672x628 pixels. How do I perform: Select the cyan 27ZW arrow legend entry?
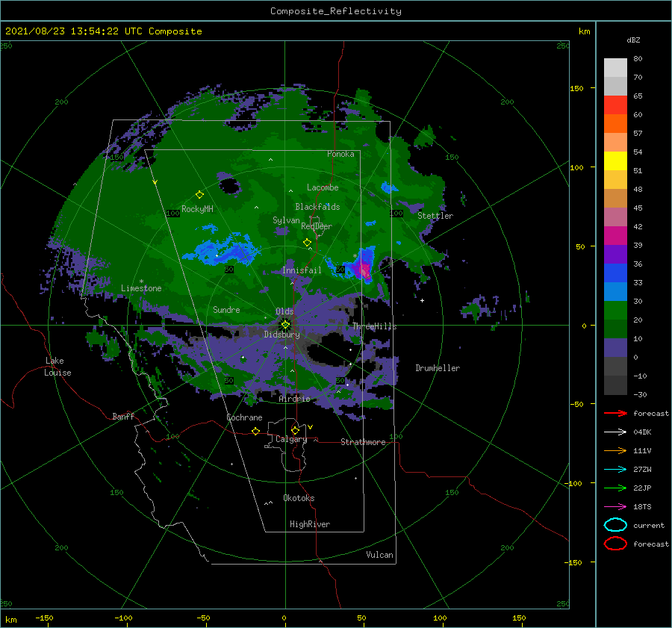pyautogui.click(x=615, y=469)
